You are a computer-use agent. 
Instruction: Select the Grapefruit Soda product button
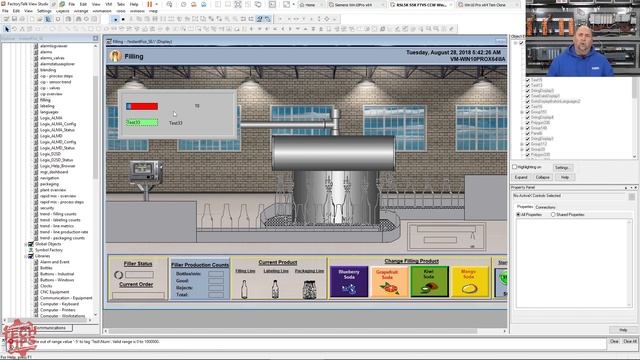[389, 282]
